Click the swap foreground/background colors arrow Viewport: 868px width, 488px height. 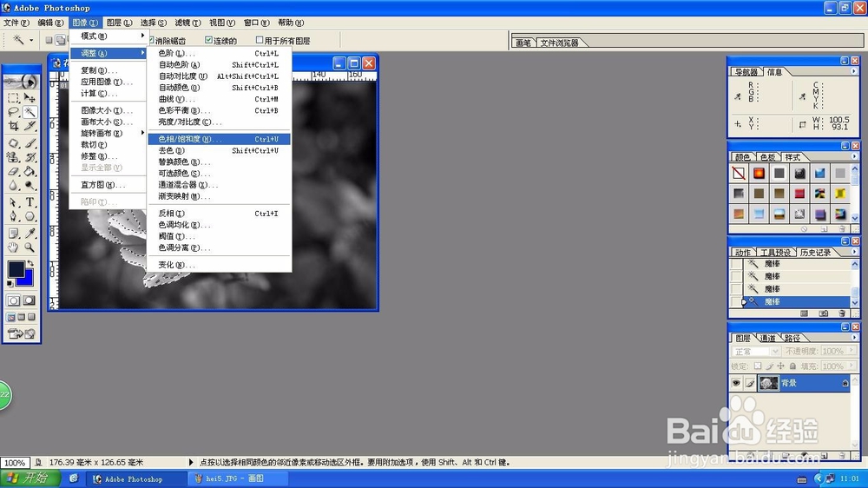click(31, 264)
